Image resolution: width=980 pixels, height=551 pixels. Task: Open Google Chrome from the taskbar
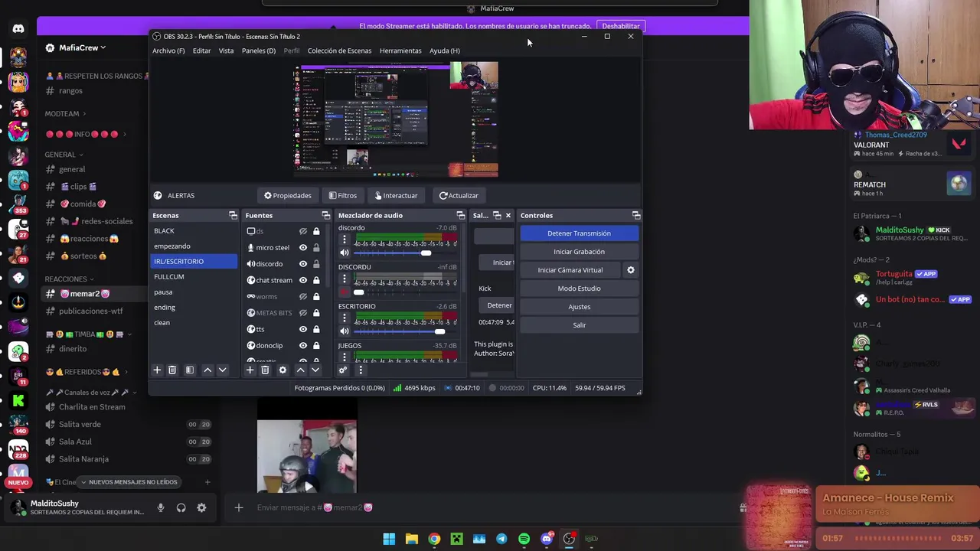(434, 539)
